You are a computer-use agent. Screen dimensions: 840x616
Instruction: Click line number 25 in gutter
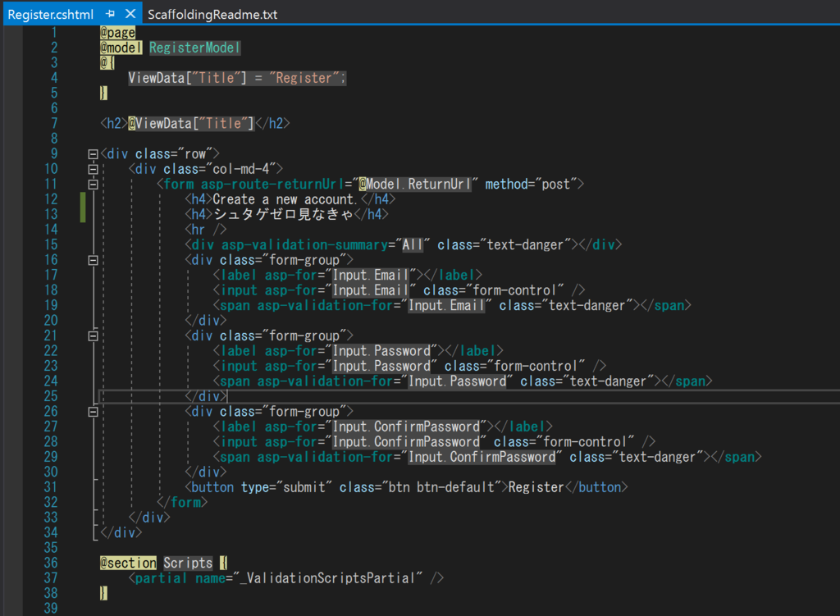coord(51,396)
